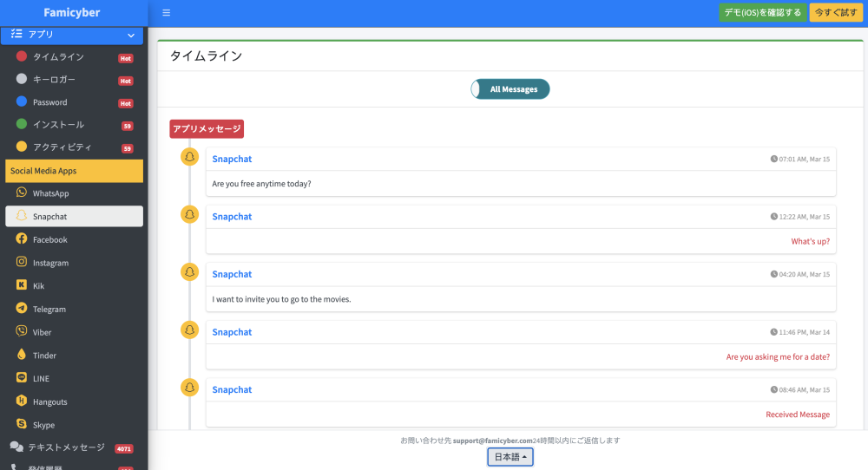
Task: Click timeline Snapchat icon for 08:46 AM message
Action: (189, 388)
